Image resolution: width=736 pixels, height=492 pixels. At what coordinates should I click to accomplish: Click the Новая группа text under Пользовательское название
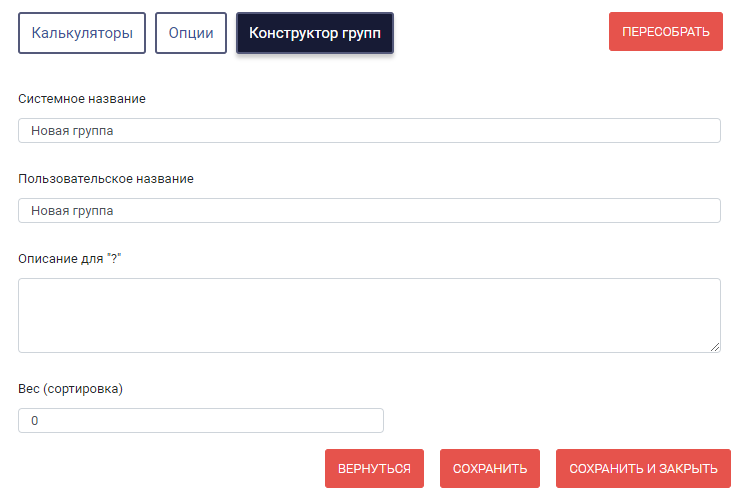point(72,210)
